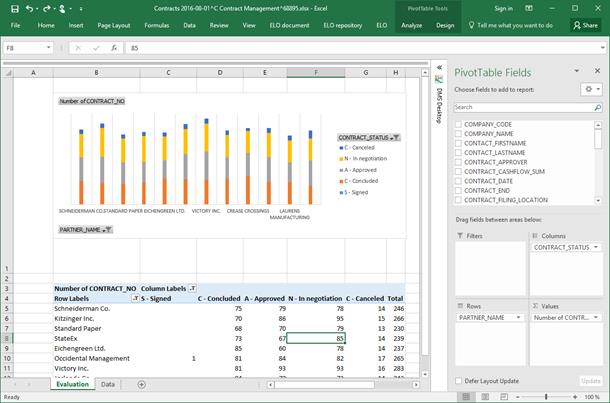Click the Insert Function fx icon
Viewport: 610px width, 403px height.
tap(114, 48)
